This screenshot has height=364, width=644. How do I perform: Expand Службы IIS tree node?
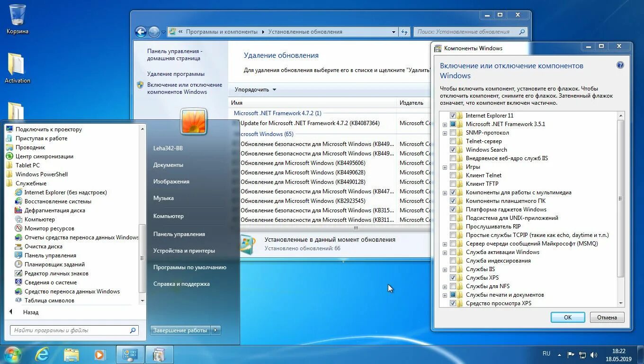445,270
